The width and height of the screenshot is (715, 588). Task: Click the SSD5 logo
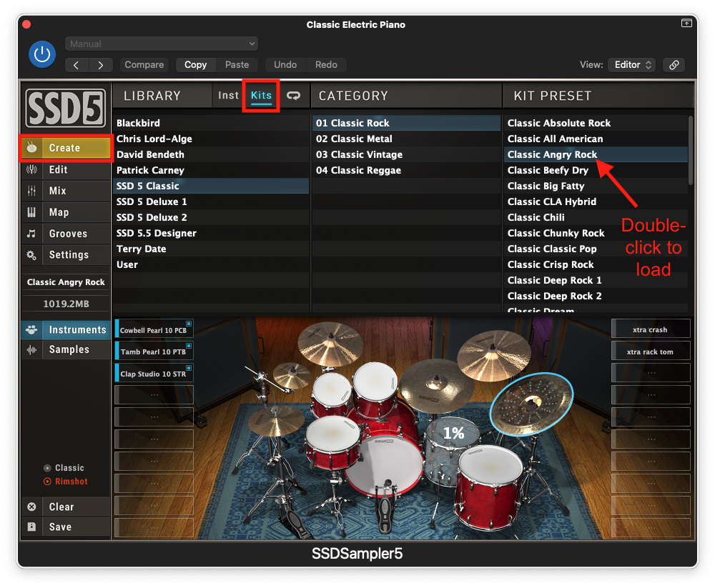[x=66, y=108]
